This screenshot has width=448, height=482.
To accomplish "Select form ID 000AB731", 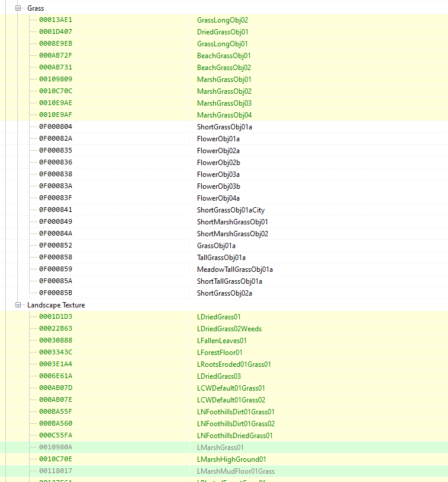I will point(56,67).
